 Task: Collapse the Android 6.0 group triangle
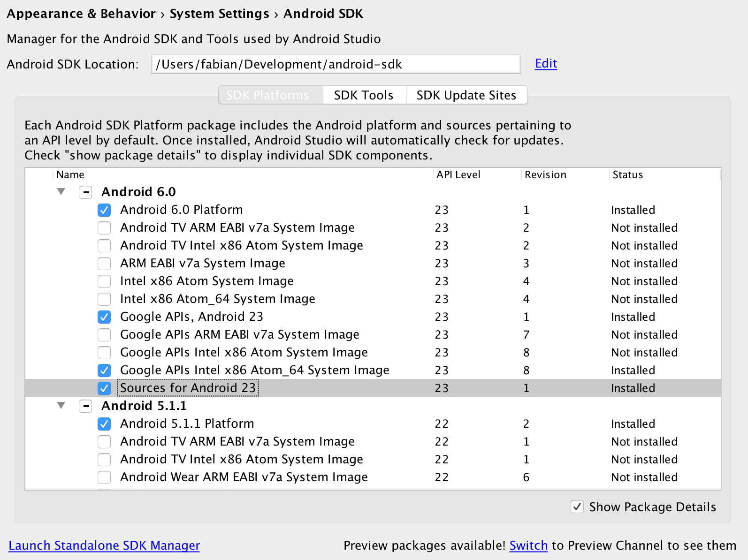[x=61, y=191]
